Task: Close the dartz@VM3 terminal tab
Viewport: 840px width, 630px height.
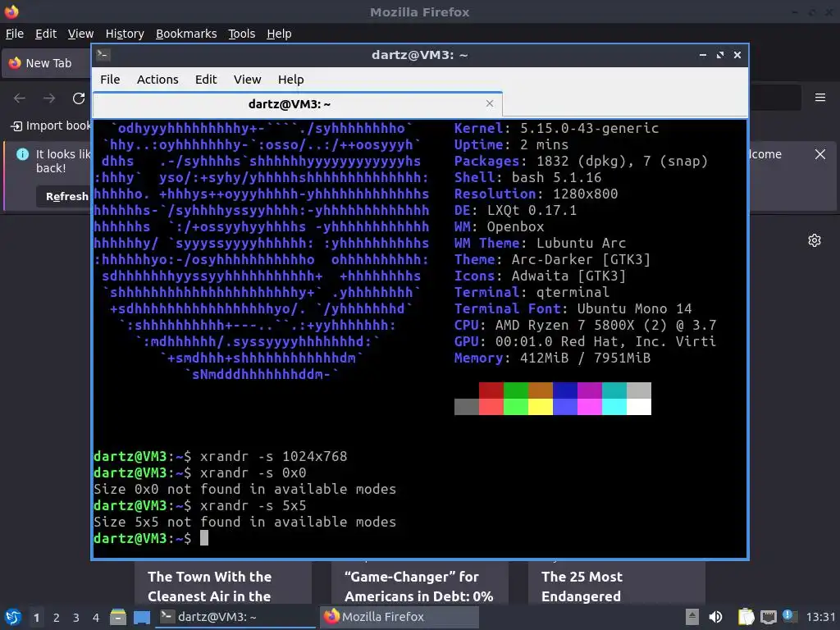Action: [489, 103]
